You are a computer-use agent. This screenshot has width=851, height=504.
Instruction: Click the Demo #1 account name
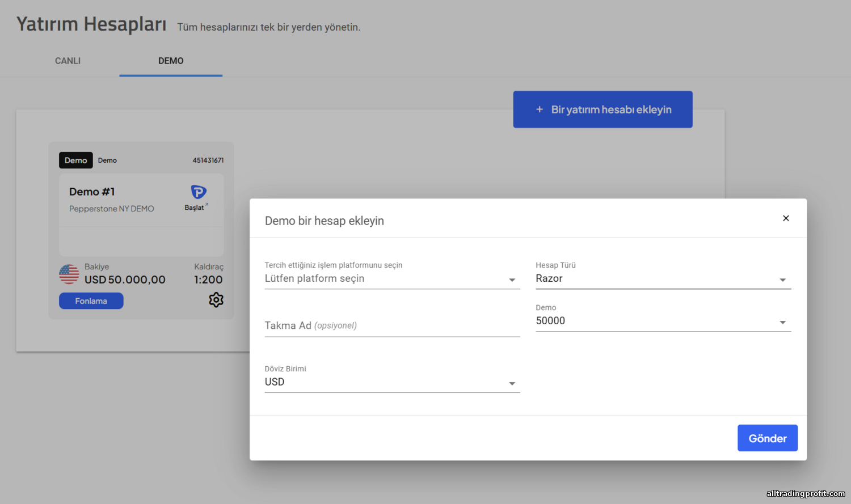[92, 192]
